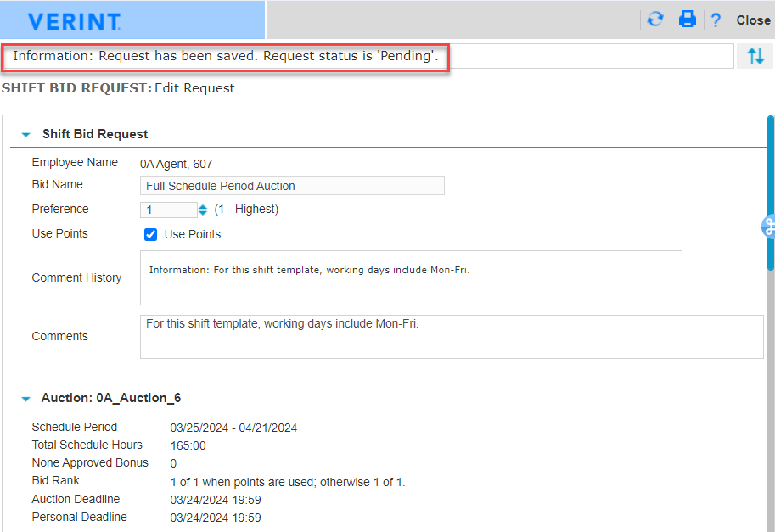
Task: Click into the Preference number field
Action: pyautogui.click(x=169, y=210)
